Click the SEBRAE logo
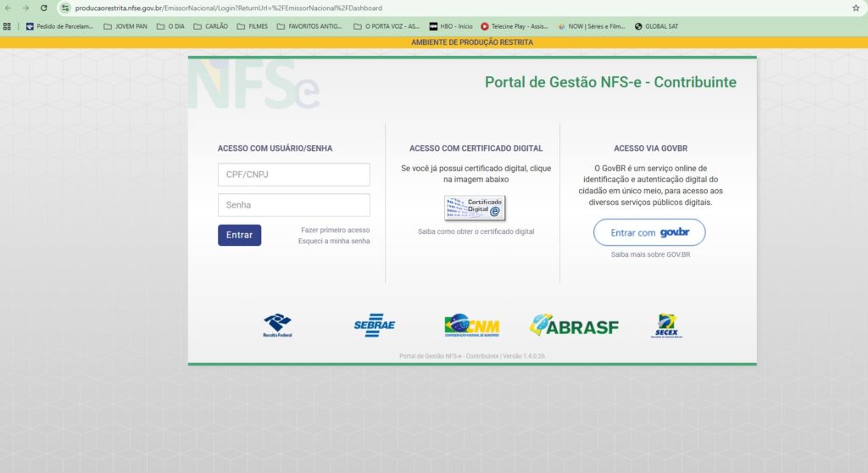Image resolution: width=868 pixels, height=473 pixels. 374,326
